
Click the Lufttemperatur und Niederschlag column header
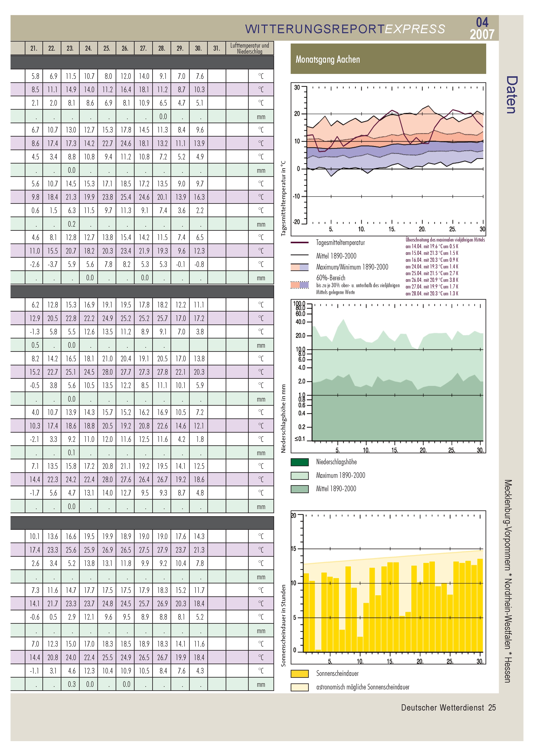click(249, 48)
